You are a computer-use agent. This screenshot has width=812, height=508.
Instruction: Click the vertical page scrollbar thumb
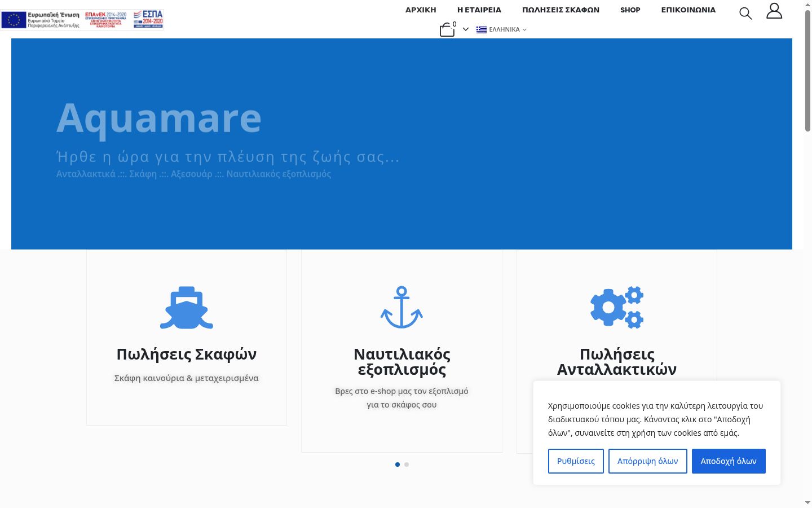(807, 71)
